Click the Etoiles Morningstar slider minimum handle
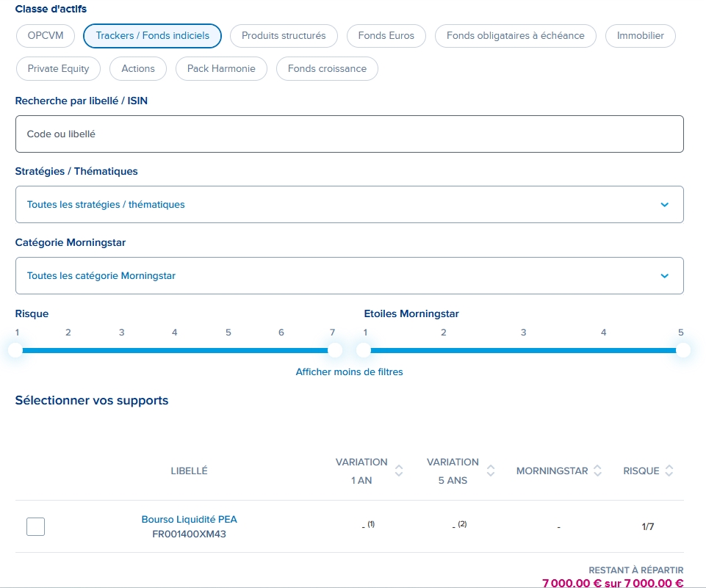Screen dimensions: 706x588 (x=364, y=350)
